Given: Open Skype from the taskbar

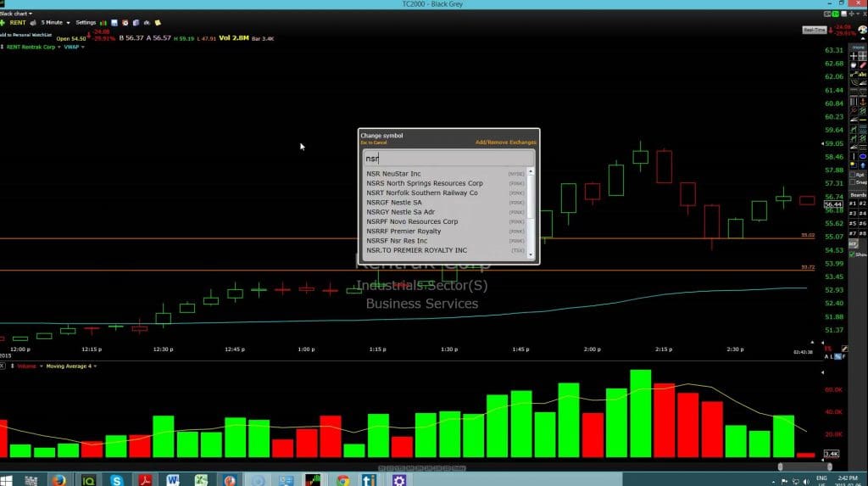Looking at the screenshot, I should click(117, 480).
